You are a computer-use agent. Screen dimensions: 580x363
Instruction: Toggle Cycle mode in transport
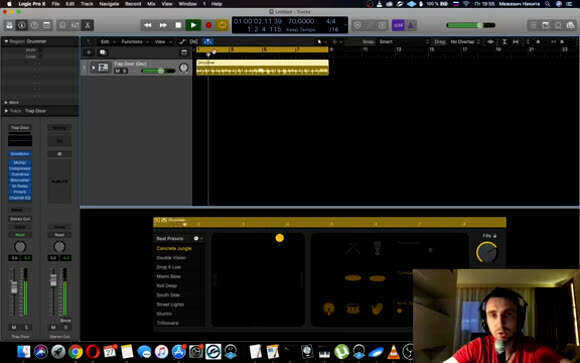pos(222,25)
